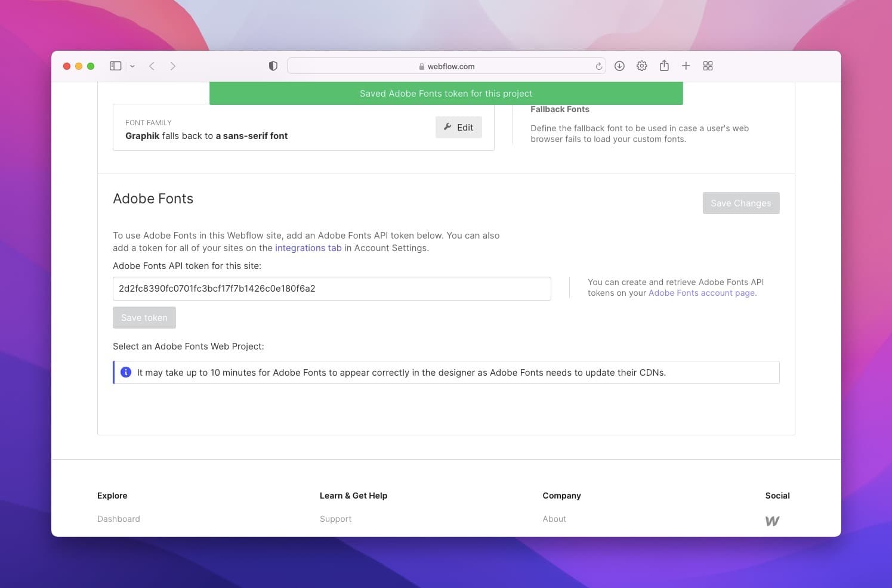Open the sidebar options dropdown chevron
Screen dimensions: 892x588
pos(132,66)
